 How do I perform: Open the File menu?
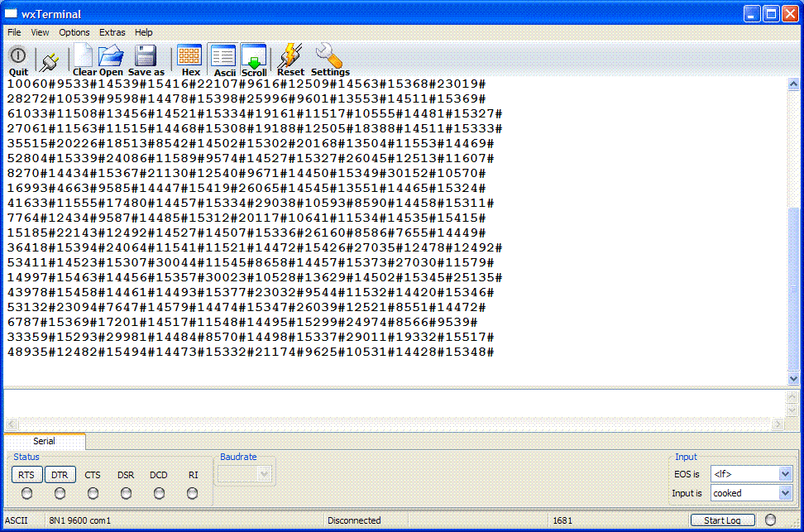[x=14, y=32]
